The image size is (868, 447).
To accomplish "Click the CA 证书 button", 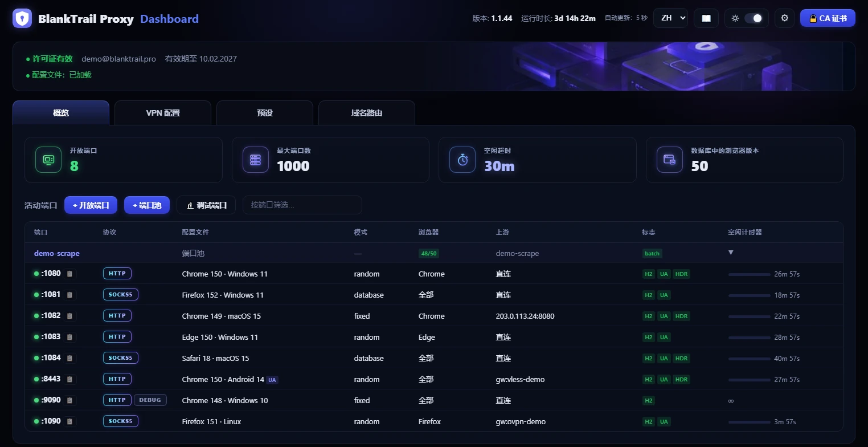I will pyautogui.click(x=828, y=18).
